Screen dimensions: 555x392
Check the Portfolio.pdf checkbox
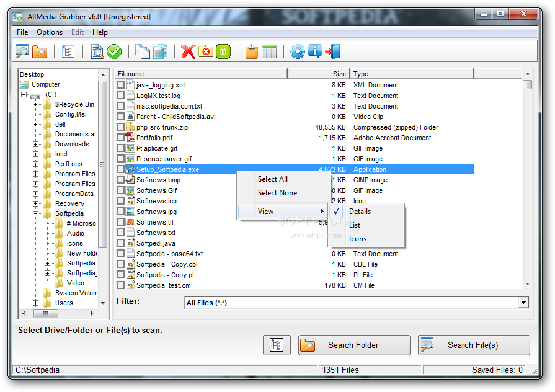[121, 138]
